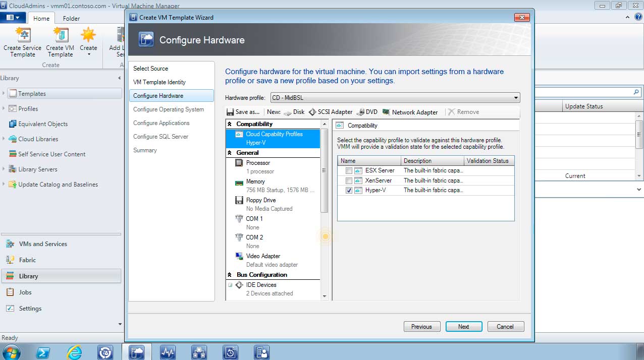644x360 pixels.
Task: Open the Library workspace
Action: click(61, 276)
